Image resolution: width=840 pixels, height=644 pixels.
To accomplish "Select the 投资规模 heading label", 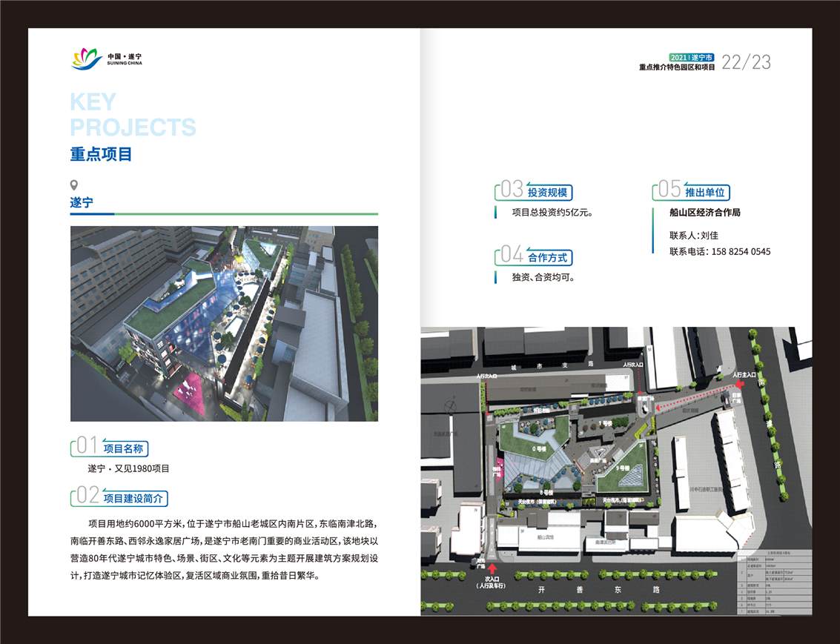I will coord(547,193).
